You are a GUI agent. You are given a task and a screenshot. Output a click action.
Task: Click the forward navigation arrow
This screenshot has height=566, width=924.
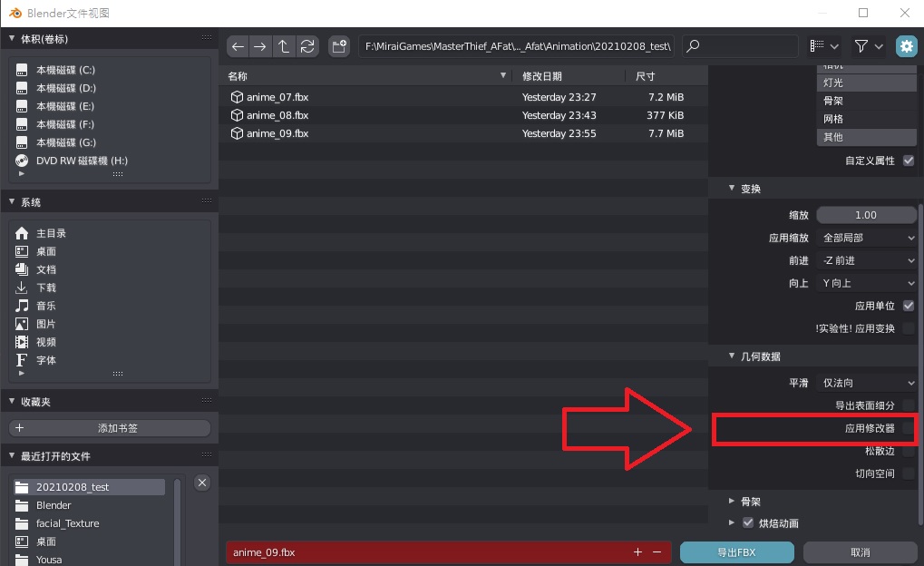(260, 46)
